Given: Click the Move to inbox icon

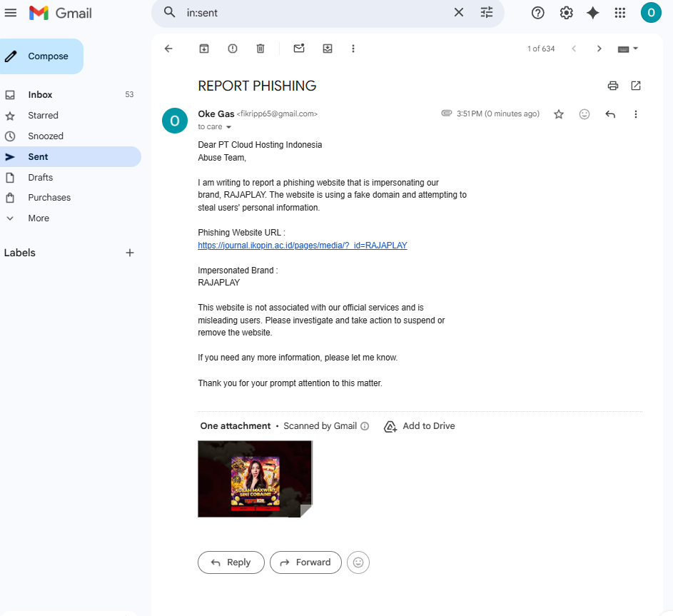Looking at the screenshot, I should [328, 49].
